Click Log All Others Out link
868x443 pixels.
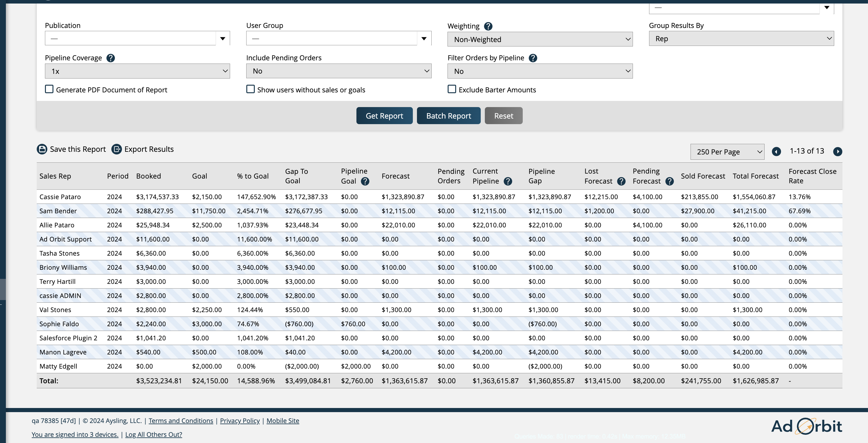click(x=154, y=434)
